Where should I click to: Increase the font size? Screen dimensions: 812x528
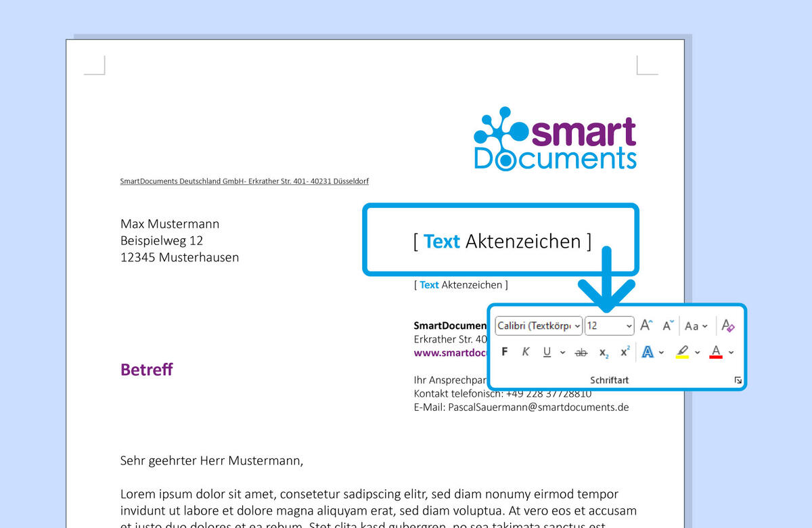pos(646,326)
